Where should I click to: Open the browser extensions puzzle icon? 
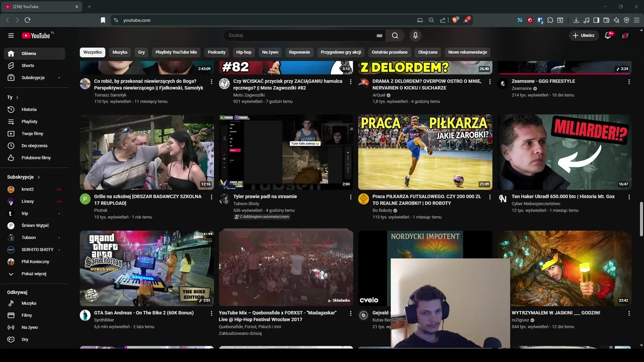tap(550, 20)
